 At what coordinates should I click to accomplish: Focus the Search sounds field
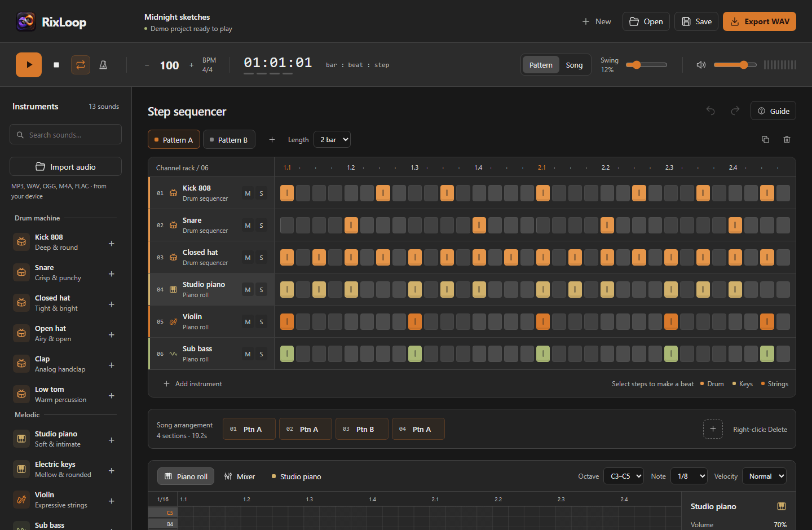[x=65, y=135]
